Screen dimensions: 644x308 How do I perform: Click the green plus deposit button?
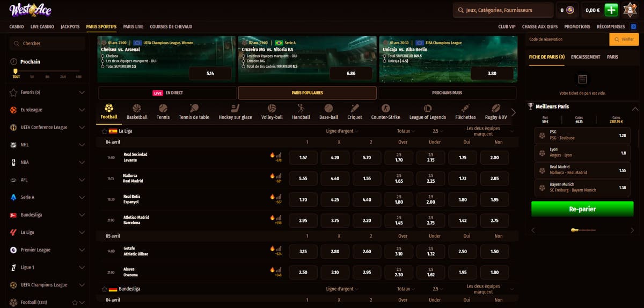[x=611, y=10]
